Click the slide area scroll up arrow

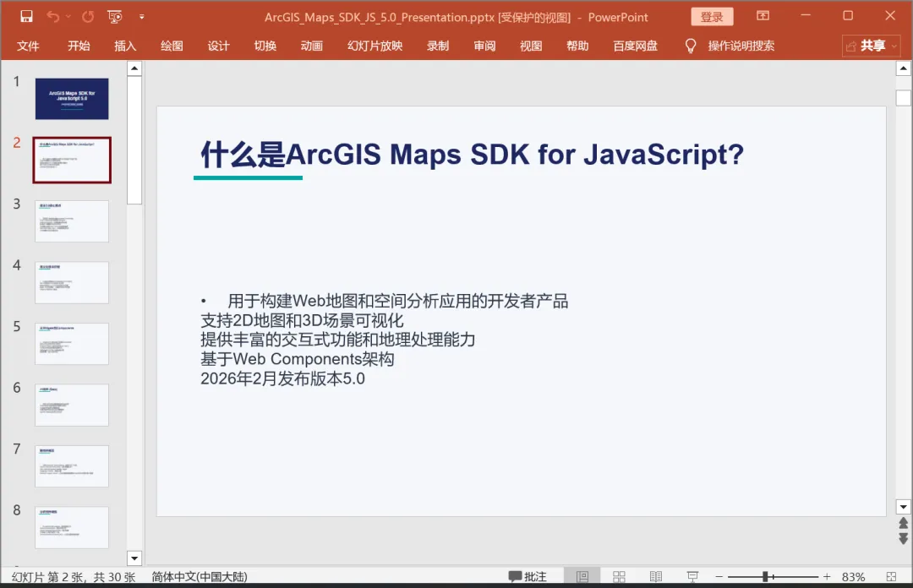point(903,68)
